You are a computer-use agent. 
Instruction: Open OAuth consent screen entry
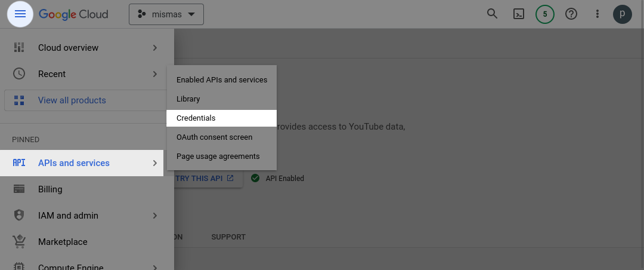222,137
